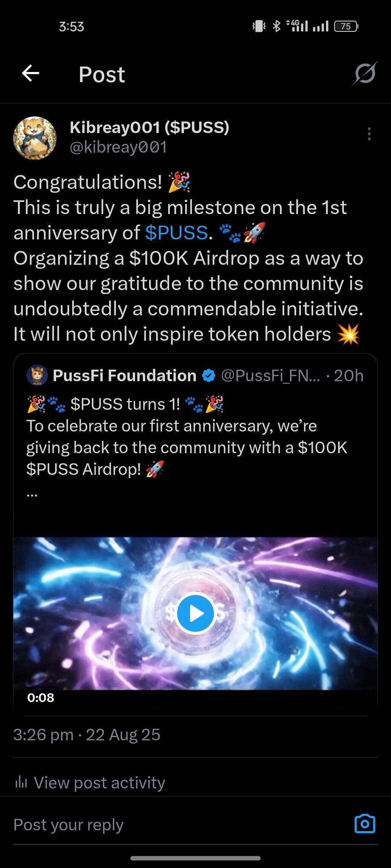The height and width of the screenshot is (868, 391).
Task: Tap PussFi Foundation verified badge
Action: point(209,376)
